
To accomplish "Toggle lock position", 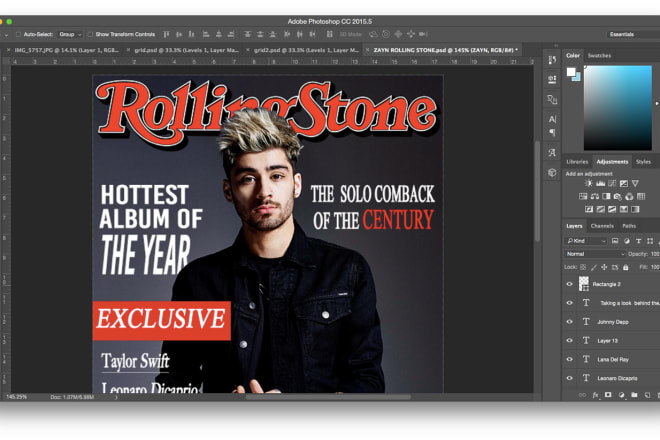I will 604,267.
